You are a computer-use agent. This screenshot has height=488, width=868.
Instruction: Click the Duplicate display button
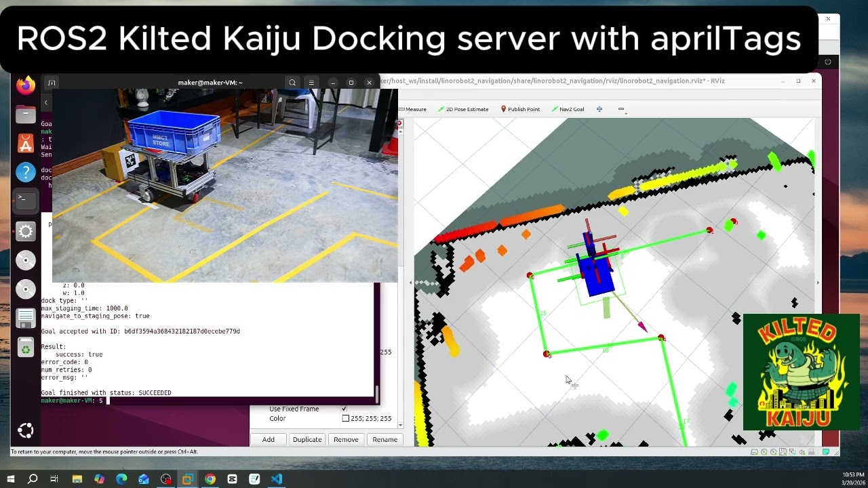click(x=307, y=439)
